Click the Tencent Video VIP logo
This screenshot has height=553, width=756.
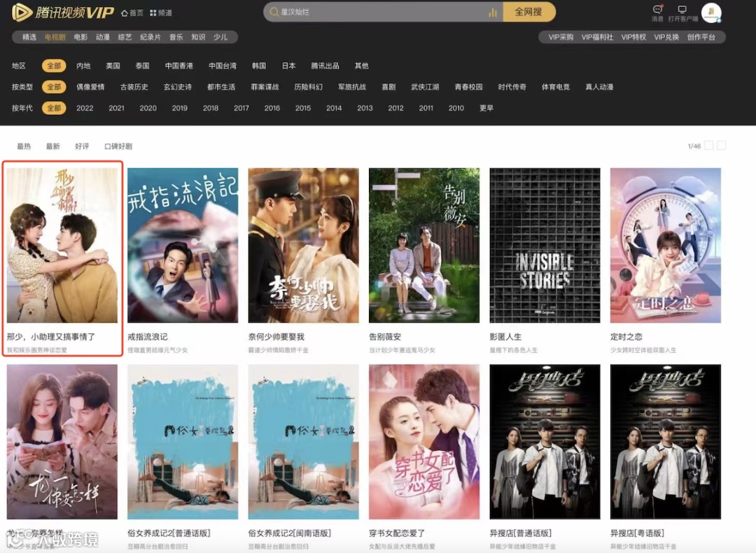pos(63,12)
